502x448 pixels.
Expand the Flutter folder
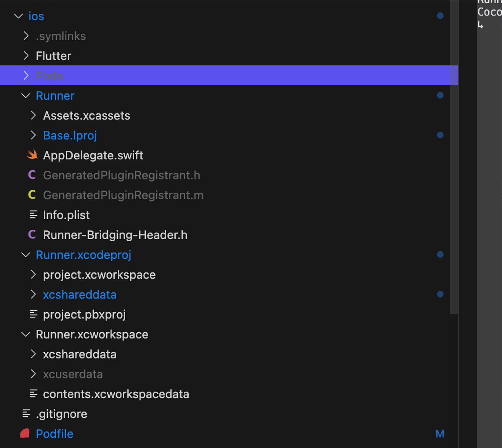26,55
